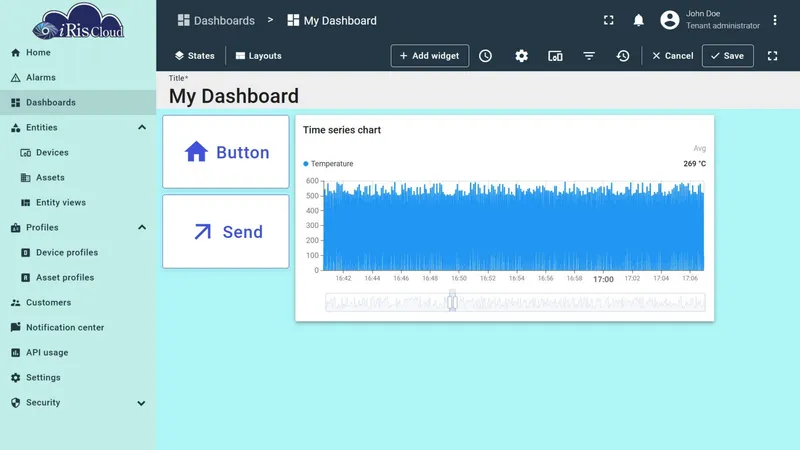Open Home in the sidebar

(x=78, y=53)
